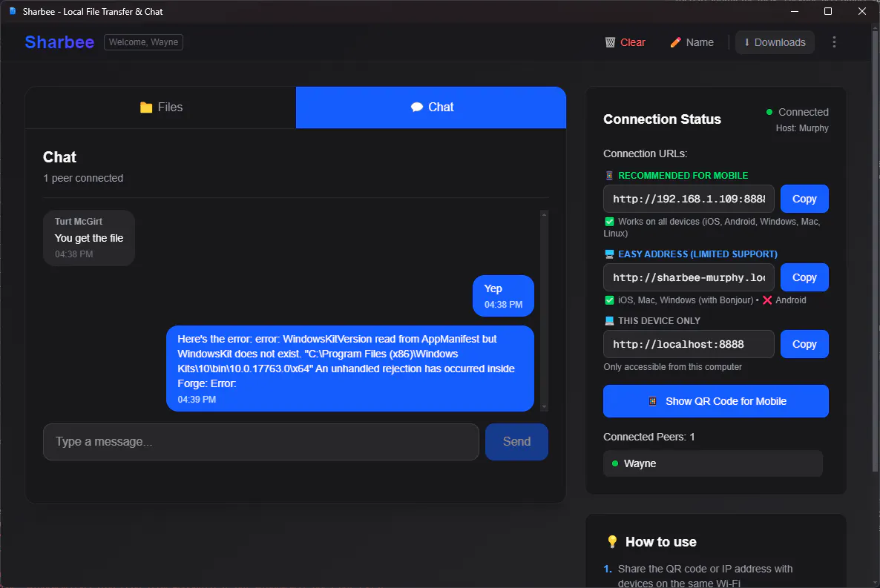
Task: Click EASY ADDRESS (LIMITED SUPPORT) heading
Action: [x=697, y=254]
